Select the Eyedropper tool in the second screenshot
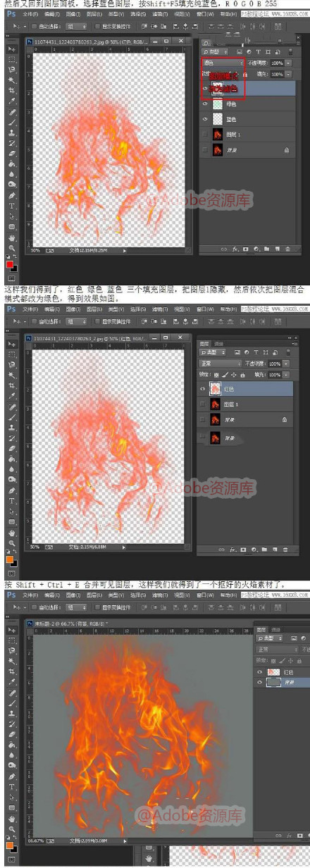Viewport: 310px width, 868px height. pos(12,396)
